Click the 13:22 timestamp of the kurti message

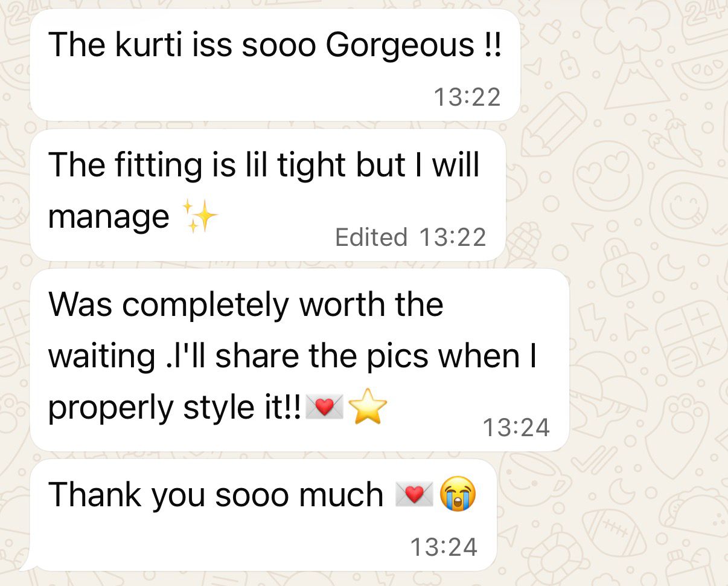(x=467, y=97)
